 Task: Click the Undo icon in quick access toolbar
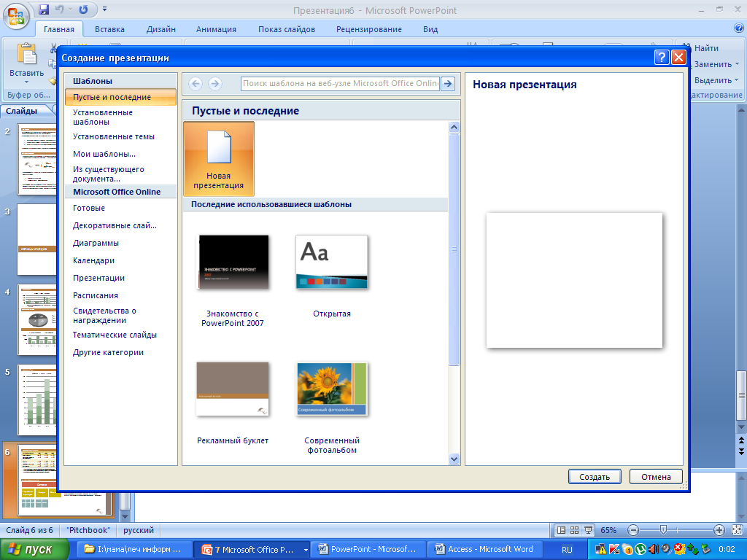pos(60,9)
